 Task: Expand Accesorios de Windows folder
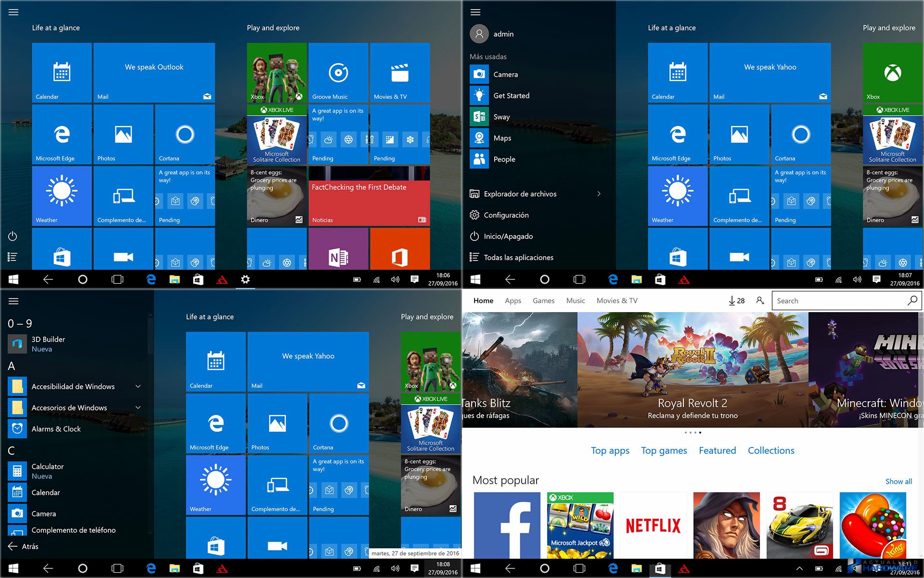coord(138,407)
